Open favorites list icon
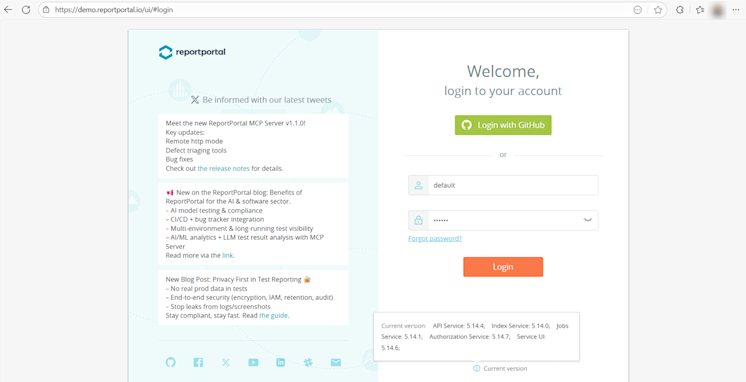 700,10
